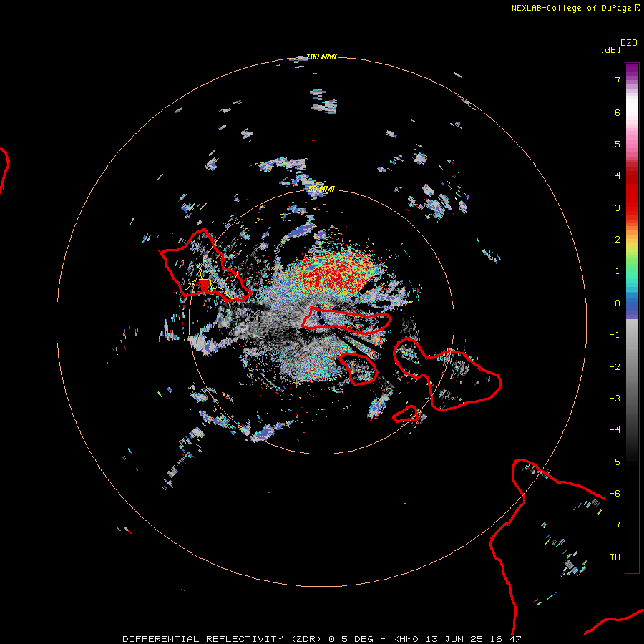Click the [dB] unit label
Image resolution: width=644 pixels, height=644 pixels.
[610, 49]
